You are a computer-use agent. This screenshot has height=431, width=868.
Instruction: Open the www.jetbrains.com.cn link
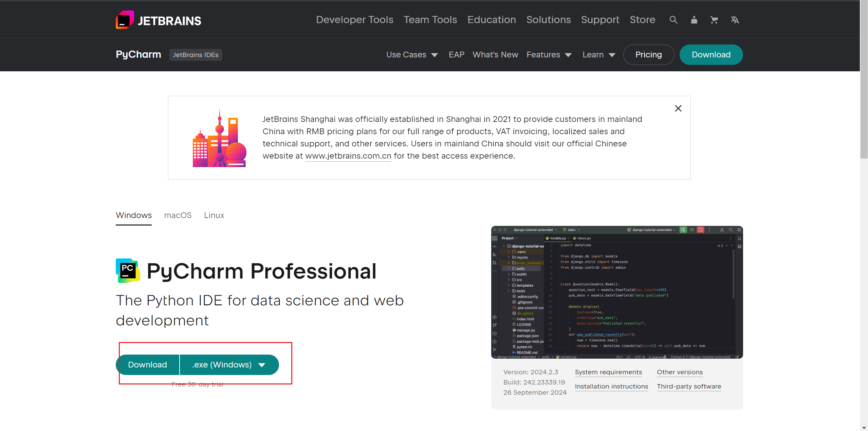348,156
